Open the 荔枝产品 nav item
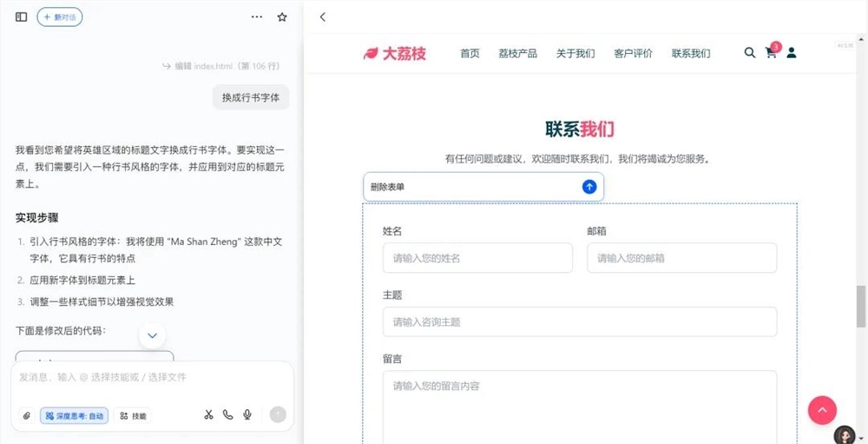 point(517,54)
